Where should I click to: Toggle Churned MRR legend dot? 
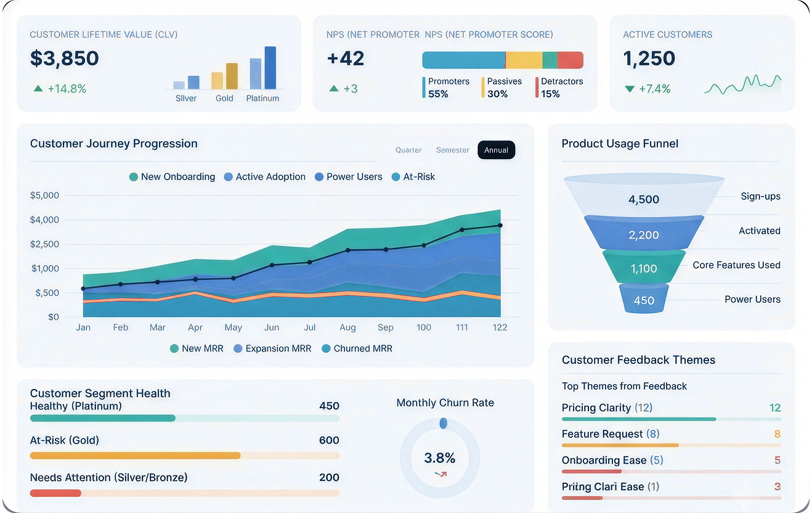(x=326, y=348)
